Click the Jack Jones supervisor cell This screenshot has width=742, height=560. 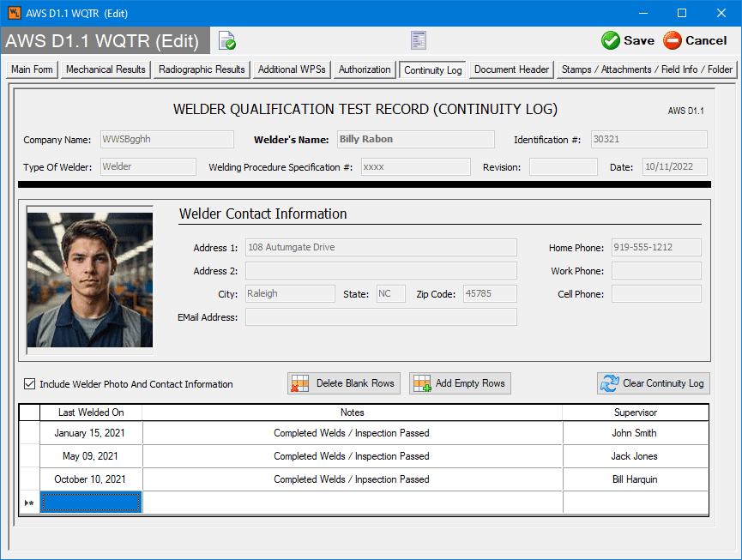coord(636,456)
